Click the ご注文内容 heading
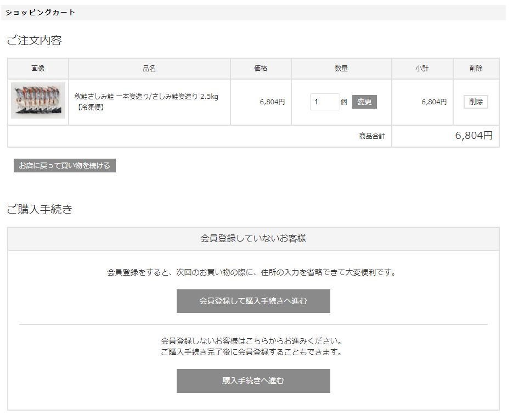The width and height of the screenshot is (513, 420). click(x=34, y=41)
